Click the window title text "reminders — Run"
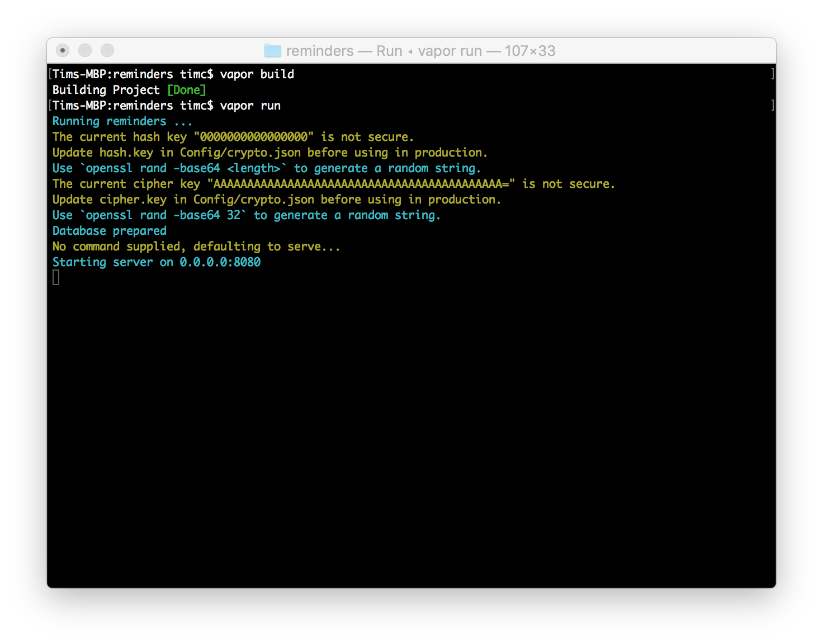This screenshot has width=823, height=644. [x=344, y=51]
